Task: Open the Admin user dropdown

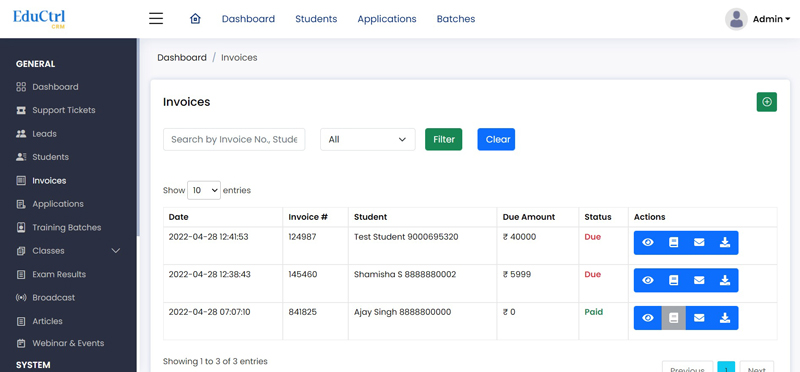Action: coord(757,19)
